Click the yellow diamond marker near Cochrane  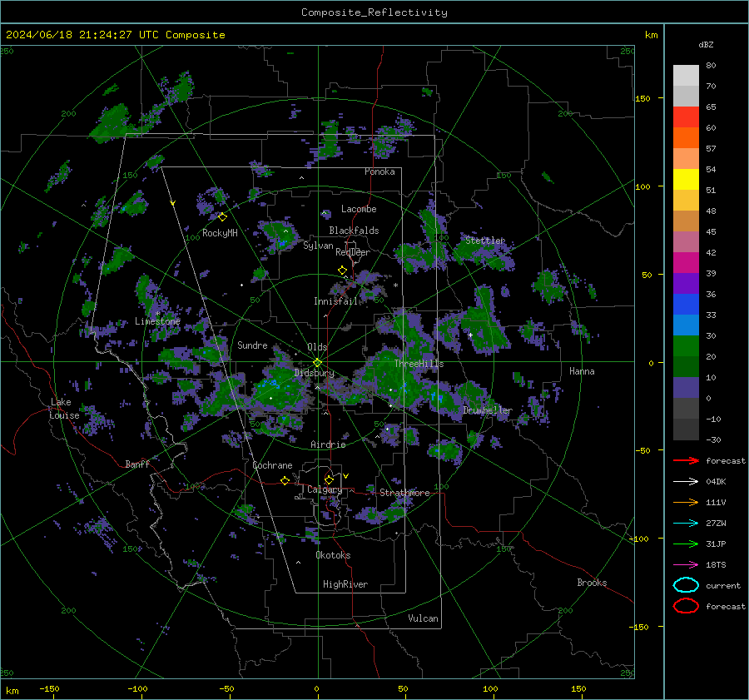(x=285, y=481)
